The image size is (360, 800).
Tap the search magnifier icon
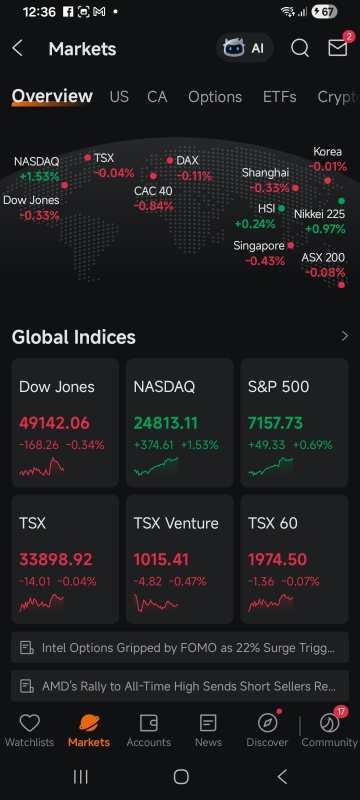[300, 48]
